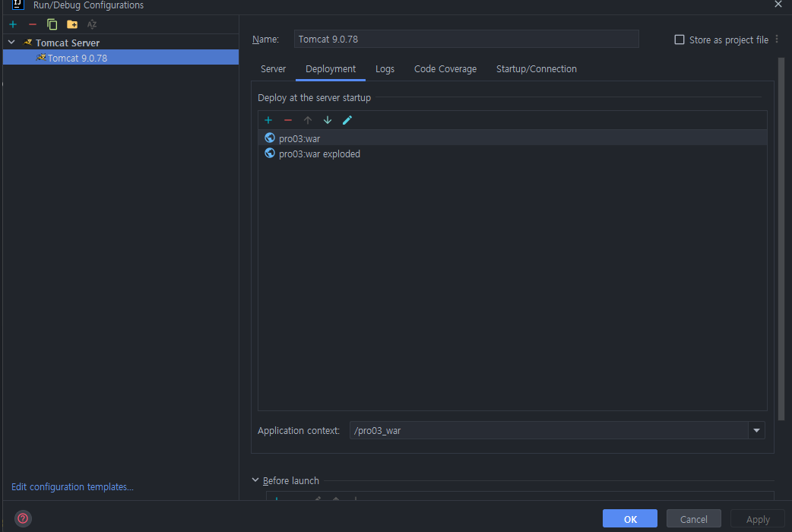Enable Store as project file checkbox
Screen dimensions: 792x532
click(680, 40)
